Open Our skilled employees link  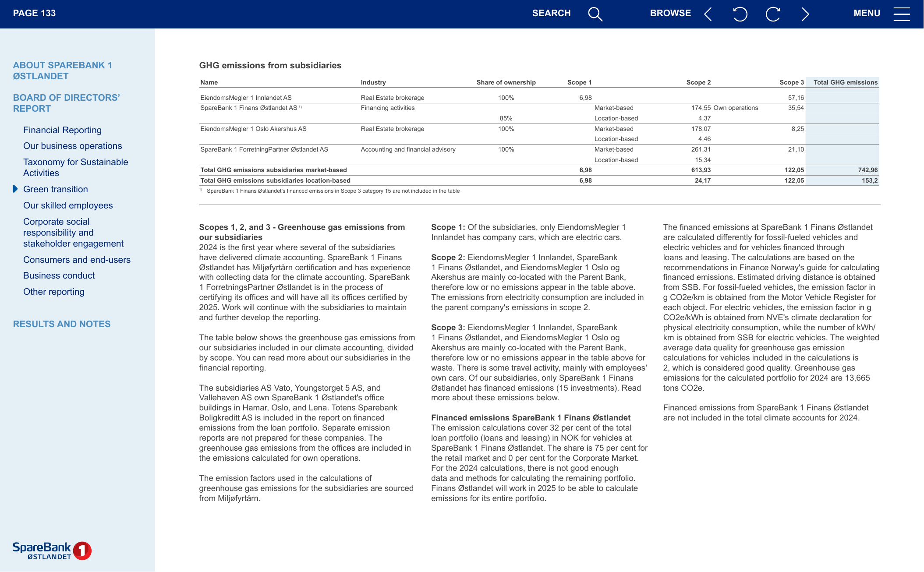point(68,205)
